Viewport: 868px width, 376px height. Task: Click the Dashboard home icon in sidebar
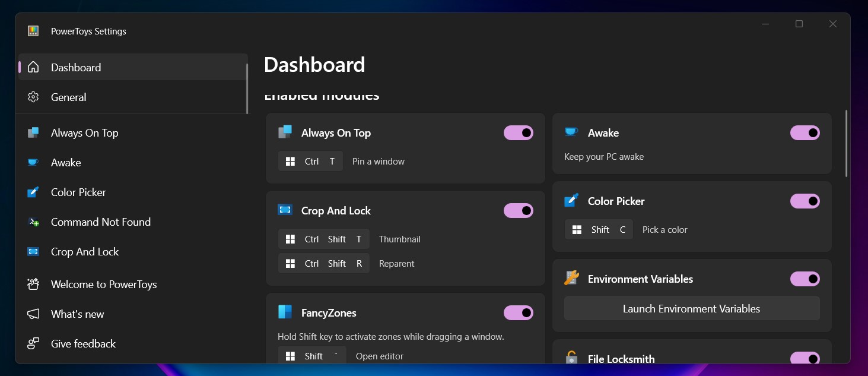click(x=33, y=67)
